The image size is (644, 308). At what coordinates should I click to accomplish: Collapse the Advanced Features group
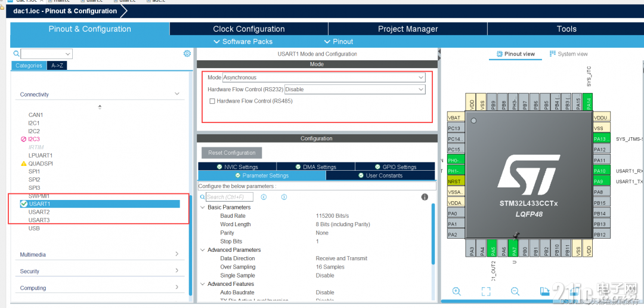pos(203,284)
